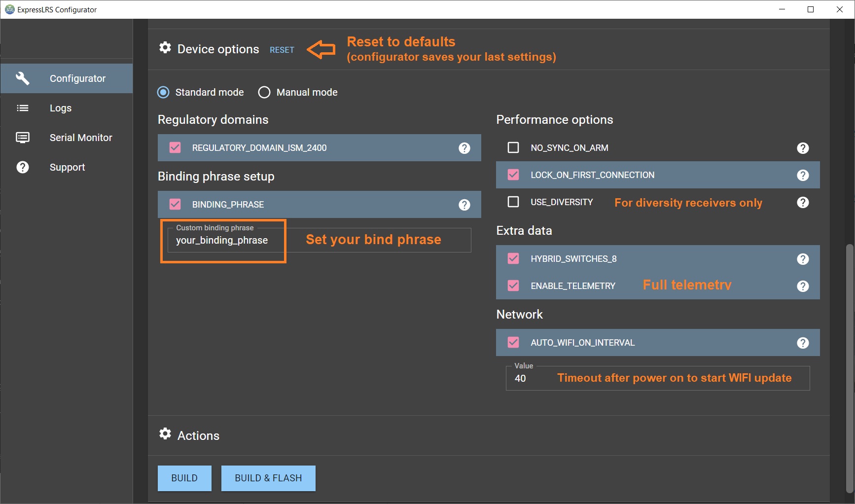The image size is (855, 504).
Task: Minimize the ExpressLRS Configurator window
Action: click(782, 9)
